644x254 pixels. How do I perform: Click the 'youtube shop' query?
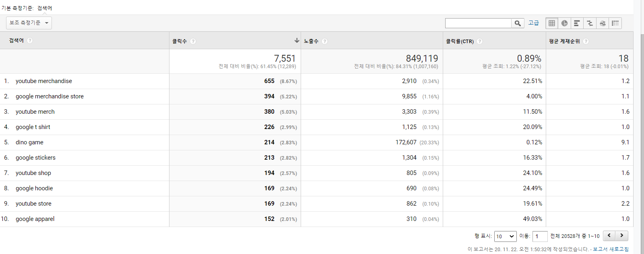tap(33, 173)
